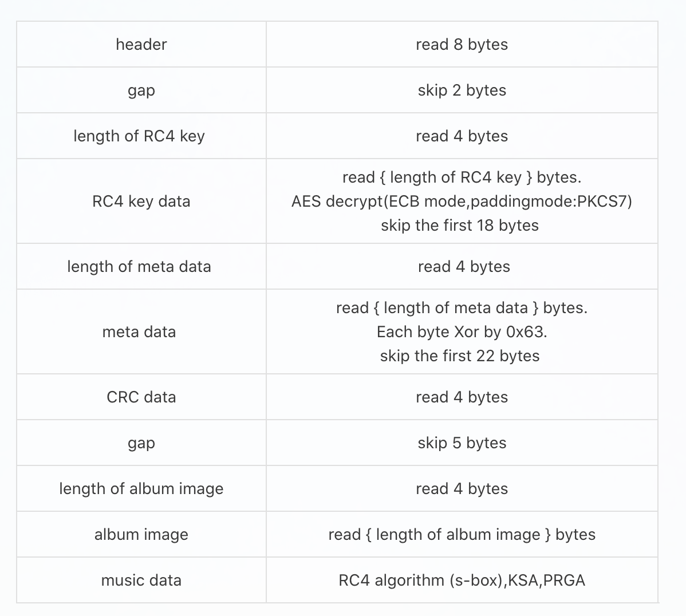686x616 pixels.
Task: Click the "CRC data" cell
Action: [141, 397]
